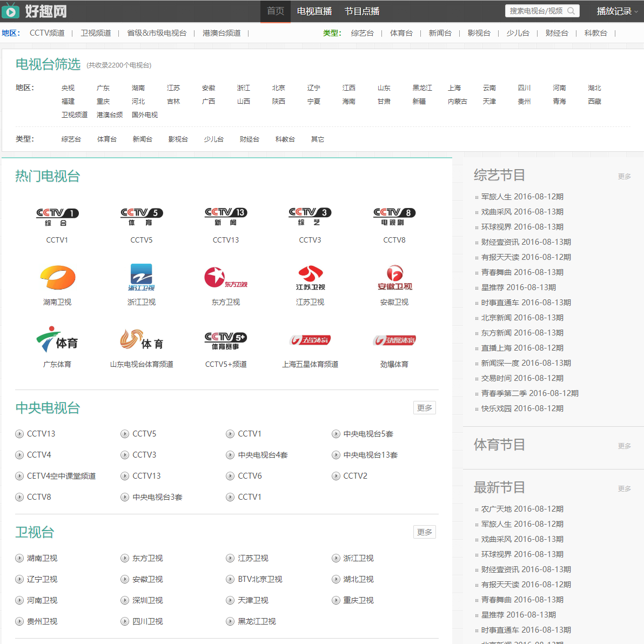Viewport: 644px width, 644px height.
Task: Click play icon beside CCTV6
Action: pyautogui.click(x=230, y=476)
